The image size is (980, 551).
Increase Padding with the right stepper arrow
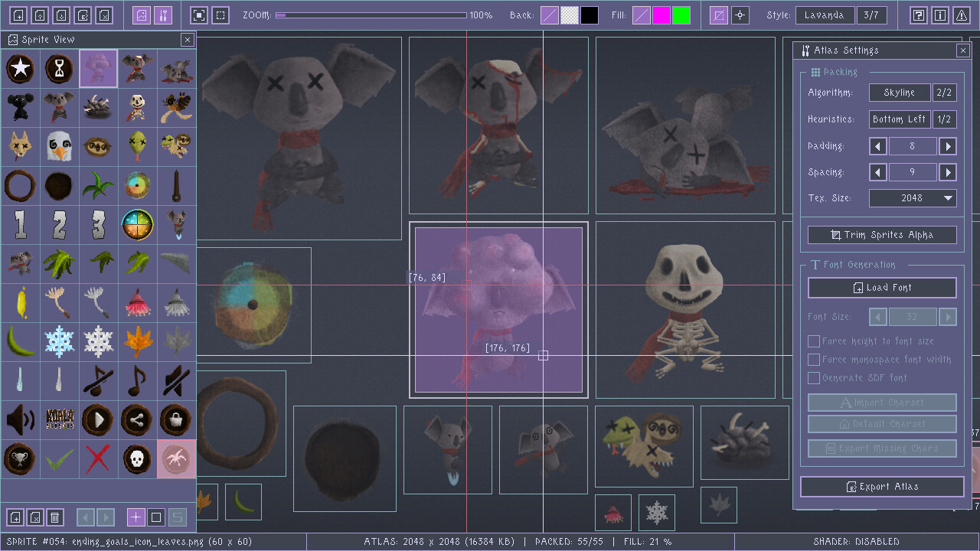click(948, 145)
